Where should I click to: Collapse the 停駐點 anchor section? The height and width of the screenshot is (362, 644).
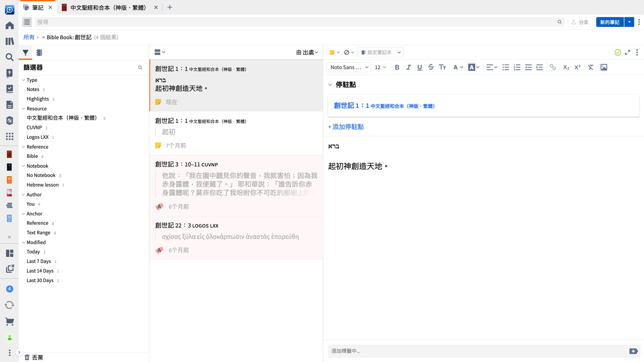[330, 85]
